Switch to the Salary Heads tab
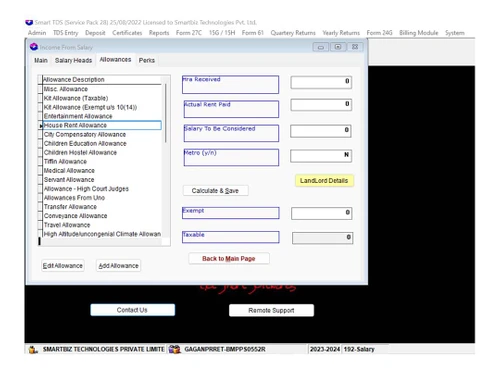This screenshot has width=500, height=375. click(x=73, y=60)
